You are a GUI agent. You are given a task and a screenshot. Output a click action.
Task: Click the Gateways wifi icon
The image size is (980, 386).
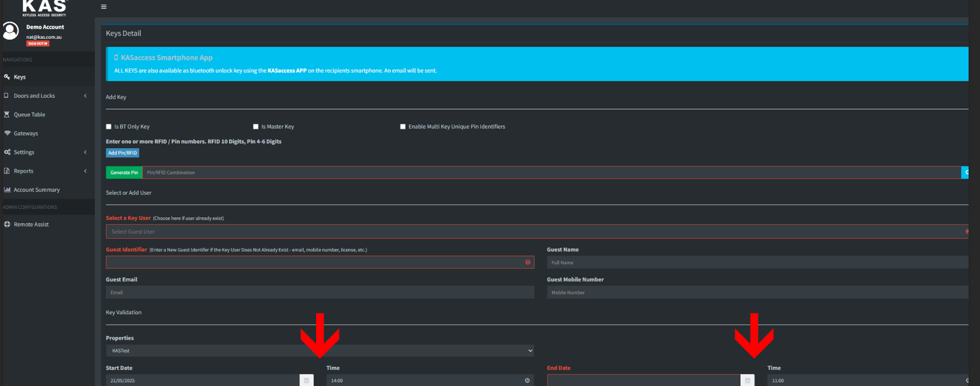click(7, 133)
